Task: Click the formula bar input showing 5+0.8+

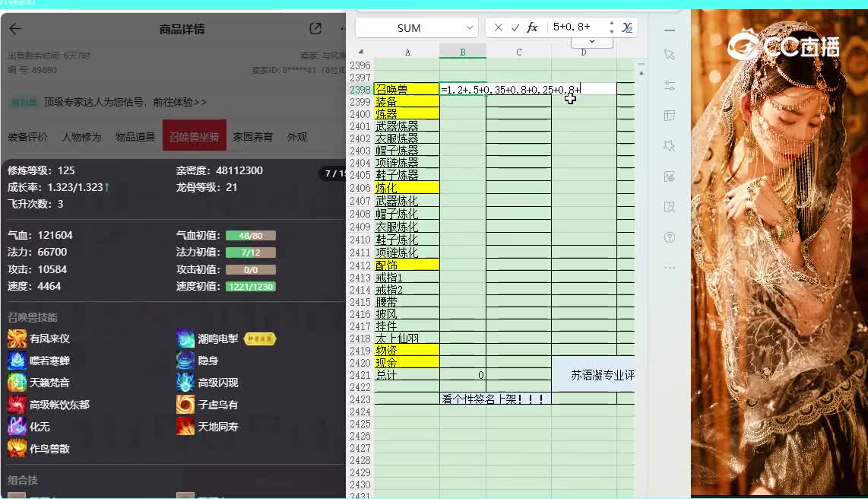Action: 577,27
